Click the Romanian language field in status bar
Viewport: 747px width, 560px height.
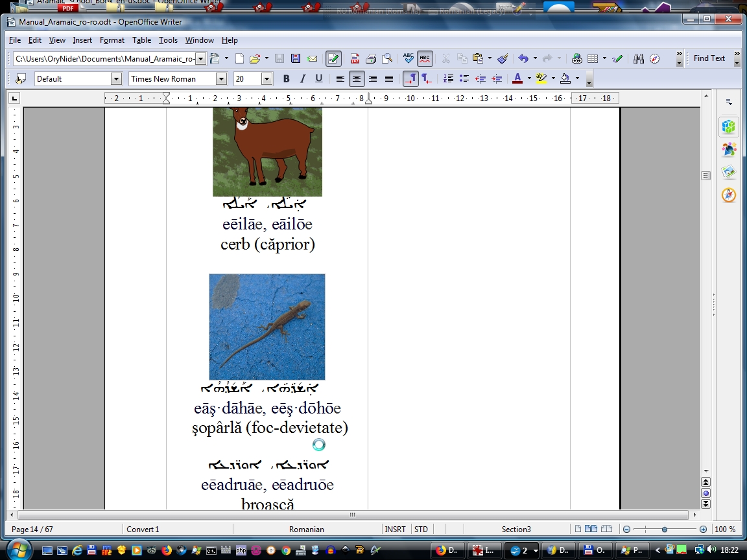[x=306, y=530]
